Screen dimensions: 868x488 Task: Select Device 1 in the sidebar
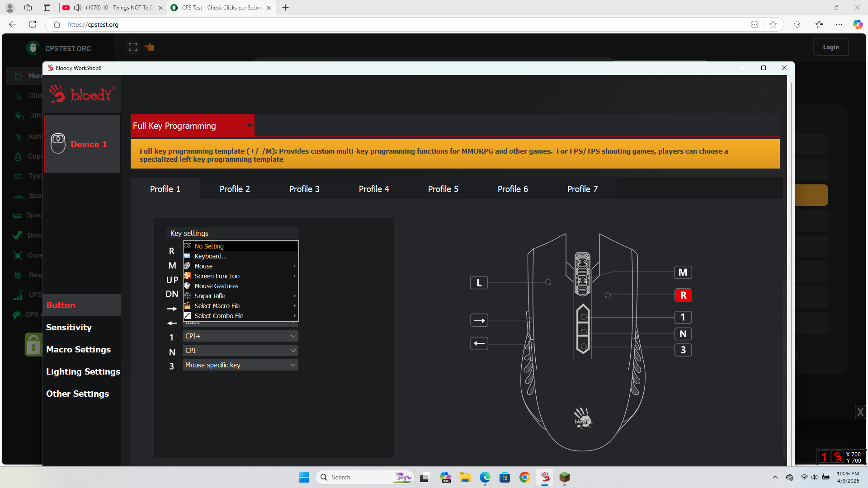tap(82, 144)
